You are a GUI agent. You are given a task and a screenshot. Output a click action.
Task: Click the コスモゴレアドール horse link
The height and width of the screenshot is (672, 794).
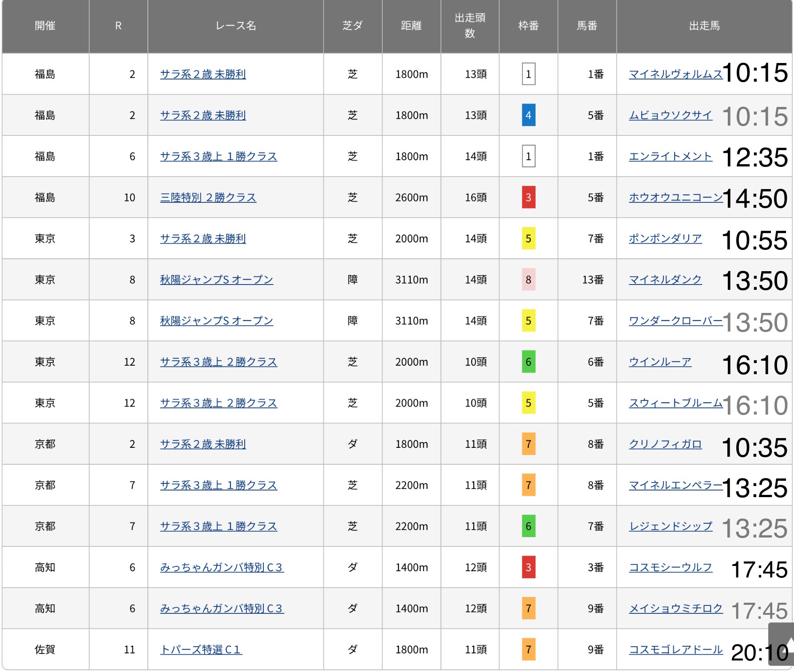click(675, 650)
